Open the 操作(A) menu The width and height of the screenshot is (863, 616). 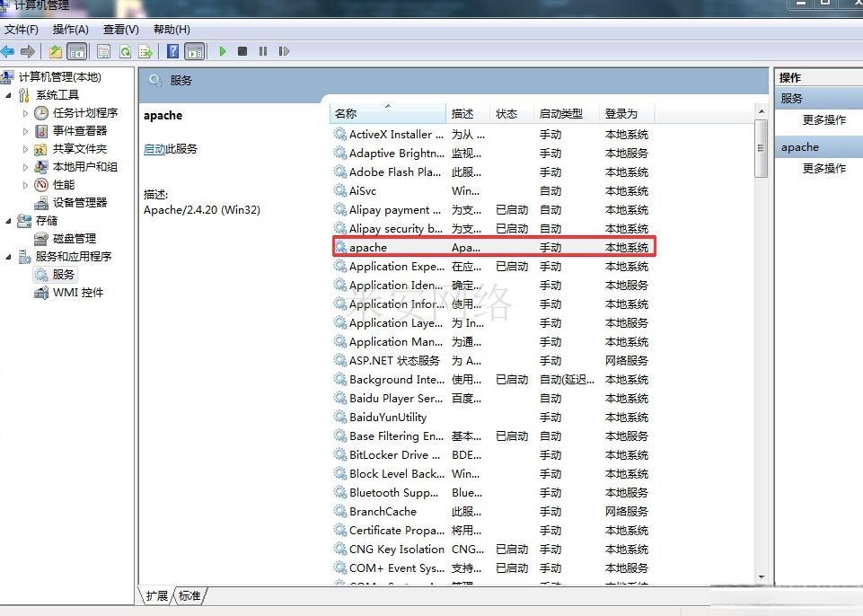(70, 29)
